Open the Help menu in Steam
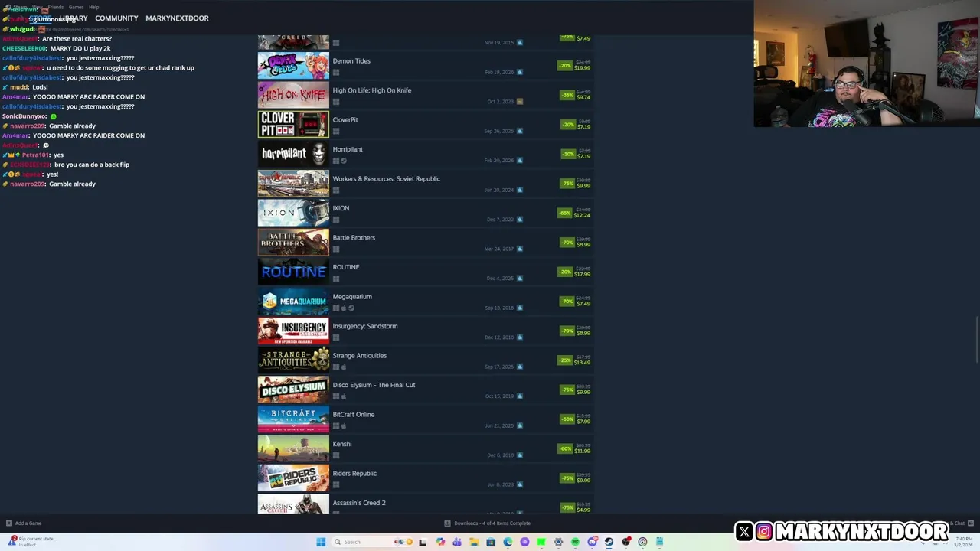 [x=93, y=7]
